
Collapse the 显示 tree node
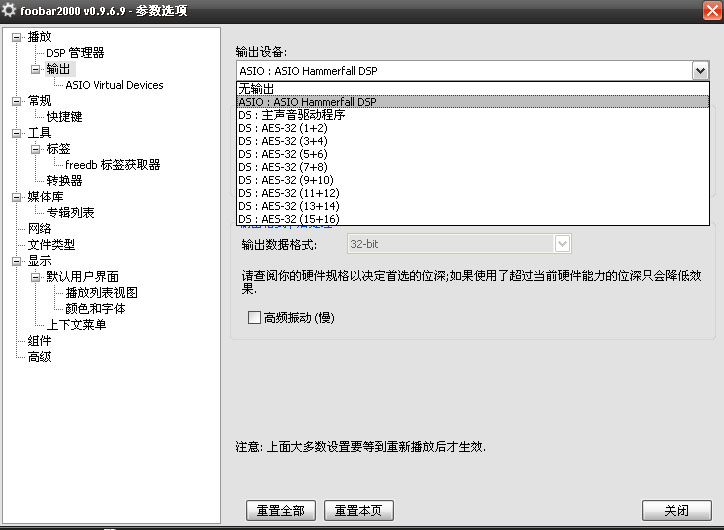[16, 261]
